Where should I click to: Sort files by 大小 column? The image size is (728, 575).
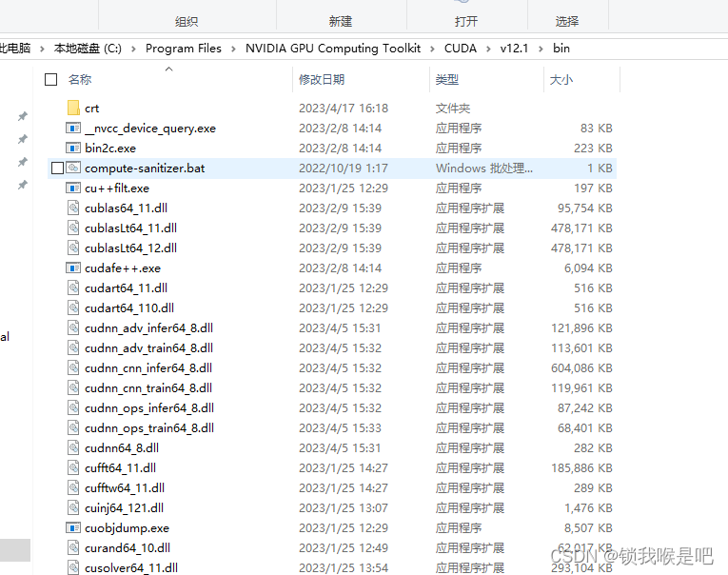pyautogui.click(x=561, y=79)
